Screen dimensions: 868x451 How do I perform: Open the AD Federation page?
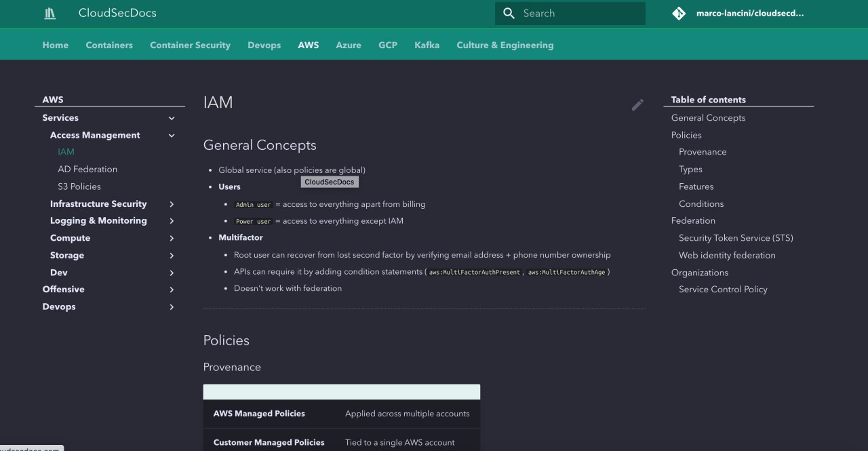87,169
